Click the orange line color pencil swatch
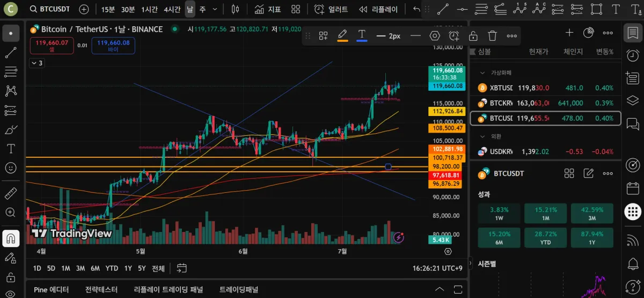The image size is (644, 298). pyautogui.click(x=342, y=36)
